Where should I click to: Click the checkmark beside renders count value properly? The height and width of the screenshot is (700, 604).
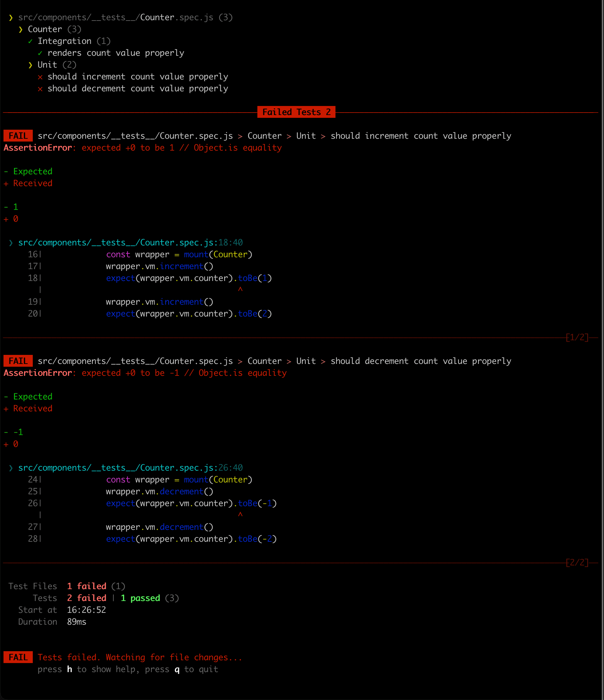pyautogui.click(x=40, y=53)
